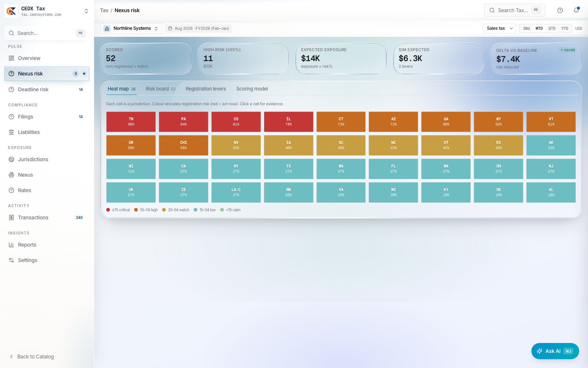The image size is (588, 368).
Task: Open the Sales tax dropdown
Action: click(499, 28)
